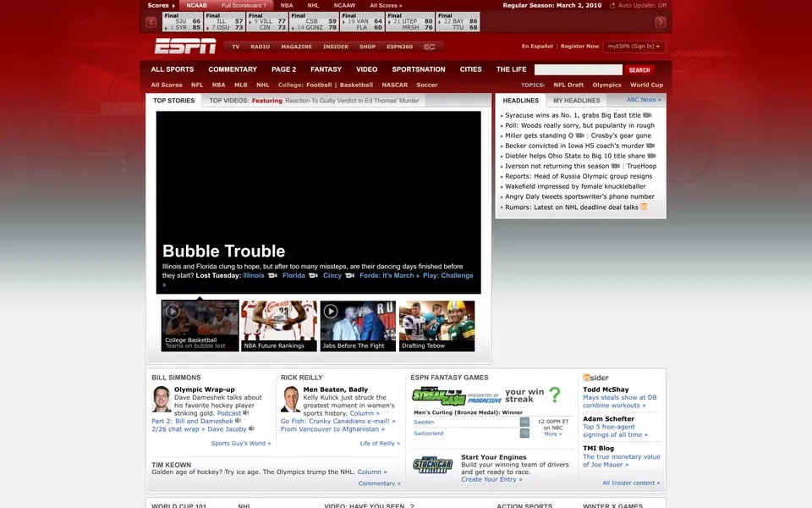Expand the SJU vs SYR final score
Image resolution: width=812 pixels, height=508 pixels.
(182, 22)
